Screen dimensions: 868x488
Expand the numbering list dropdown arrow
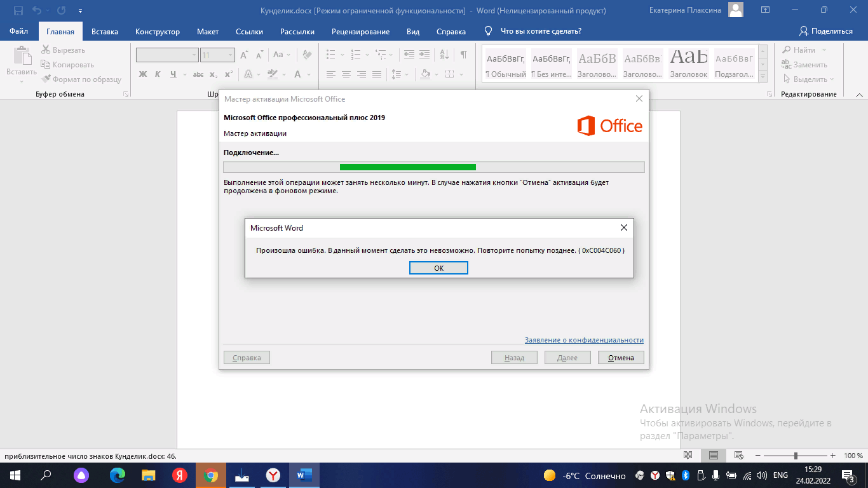[367, 55]
